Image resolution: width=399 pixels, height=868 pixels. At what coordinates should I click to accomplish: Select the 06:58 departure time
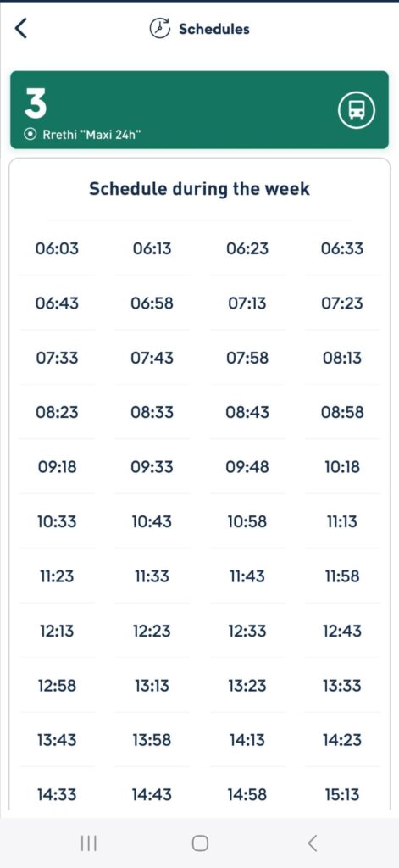pos(152,303)
